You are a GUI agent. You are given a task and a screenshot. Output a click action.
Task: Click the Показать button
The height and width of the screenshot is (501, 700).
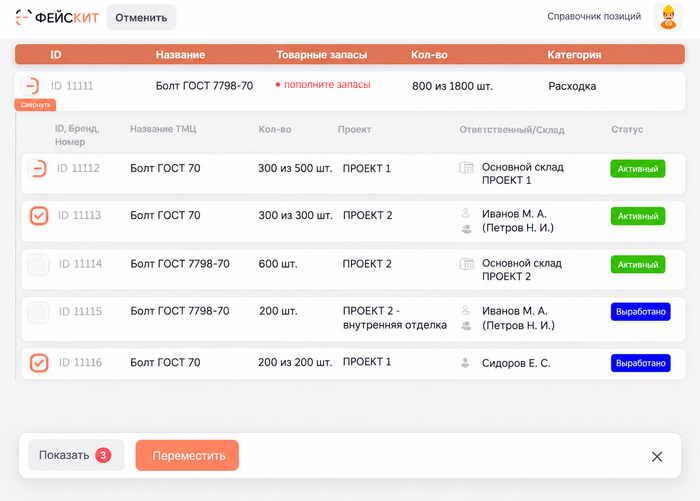coord(76,455)
